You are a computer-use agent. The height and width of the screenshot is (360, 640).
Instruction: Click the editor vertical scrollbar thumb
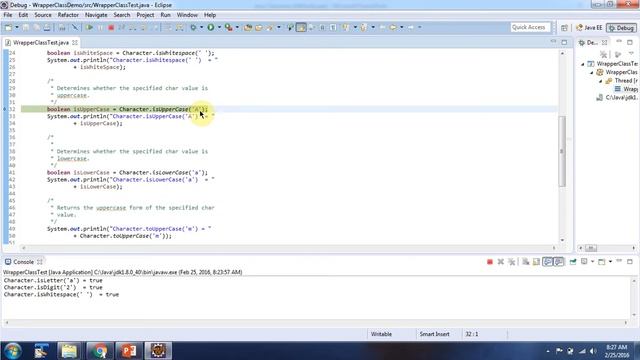pyautogui.click(x=562, y=151)
